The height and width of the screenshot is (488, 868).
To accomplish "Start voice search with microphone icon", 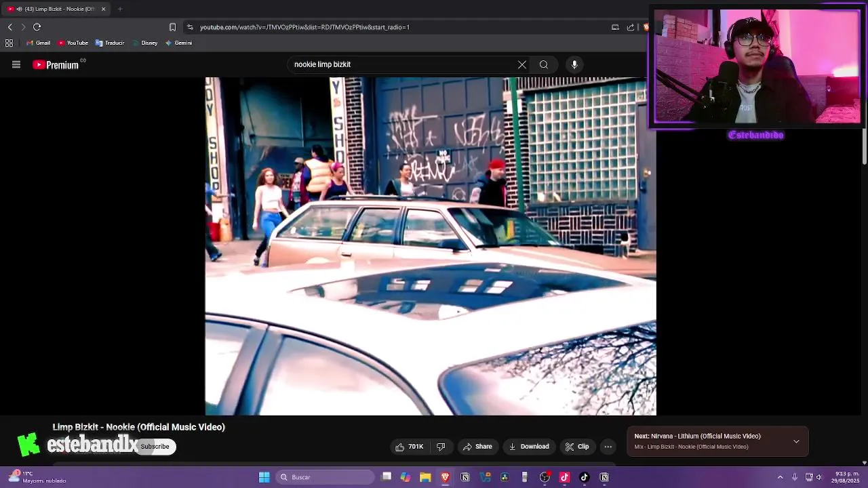I will [x=574, y=64].
